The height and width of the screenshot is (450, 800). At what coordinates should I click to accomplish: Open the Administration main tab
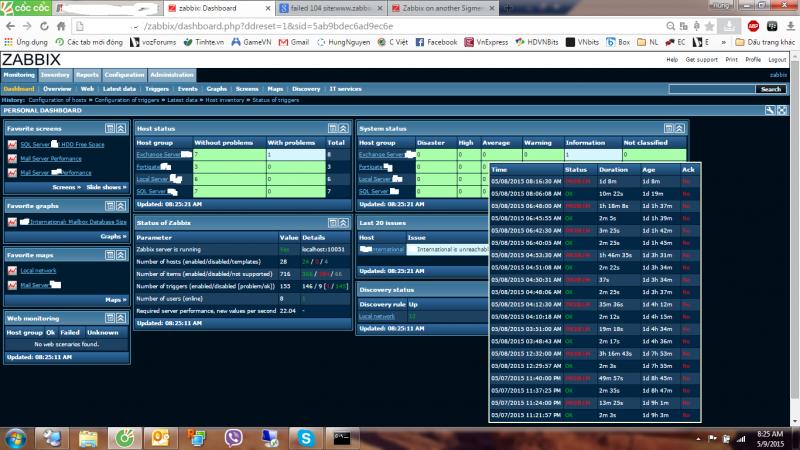172,75
